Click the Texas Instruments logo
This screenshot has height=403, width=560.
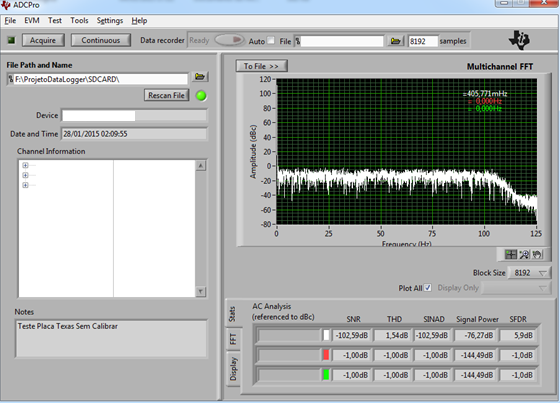pos(519,40)
